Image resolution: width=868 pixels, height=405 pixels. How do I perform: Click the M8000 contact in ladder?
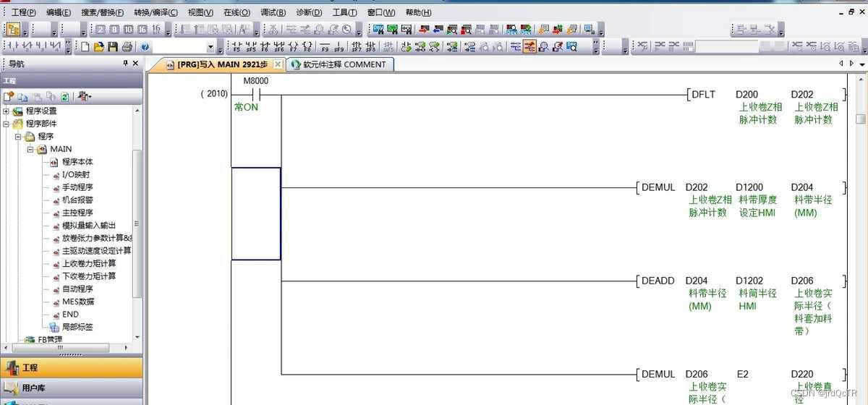[x=255, y=95]
